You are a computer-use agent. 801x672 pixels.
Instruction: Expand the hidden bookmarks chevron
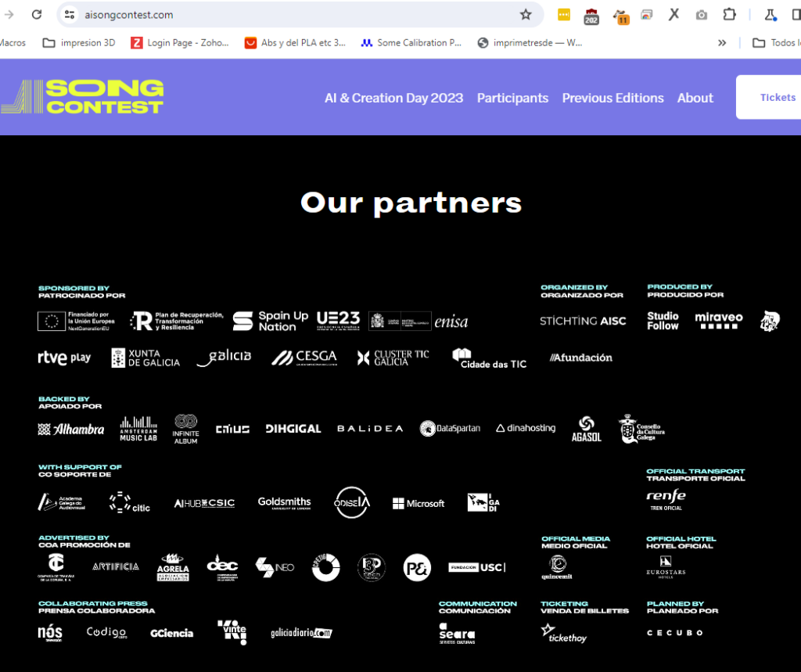tap(722, 43)
